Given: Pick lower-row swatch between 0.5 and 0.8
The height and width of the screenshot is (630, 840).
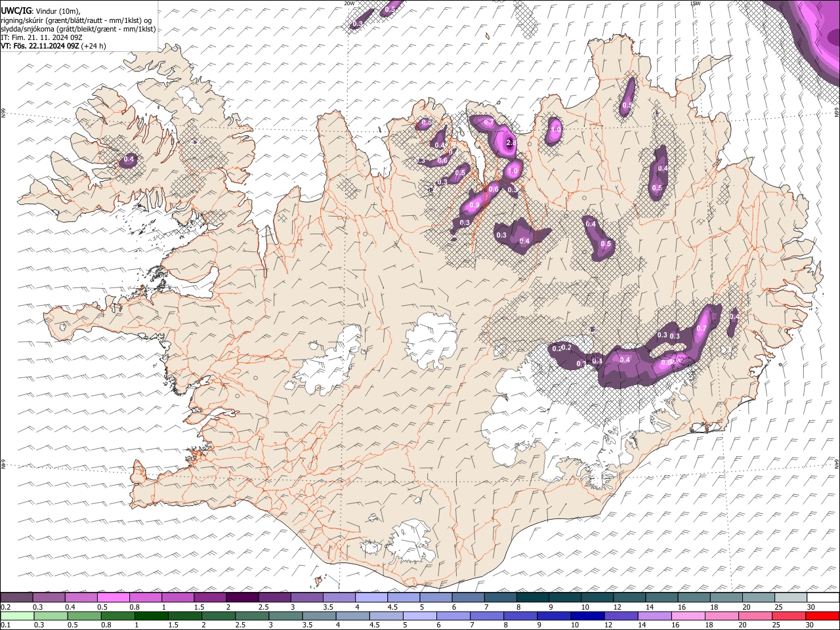Looking at the screenshot, I should [x=84, y=616].
